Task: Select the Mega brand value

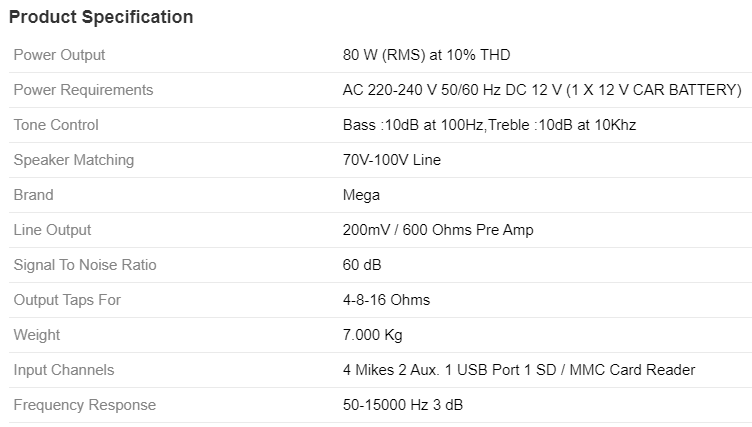Action: coord(361,195)
